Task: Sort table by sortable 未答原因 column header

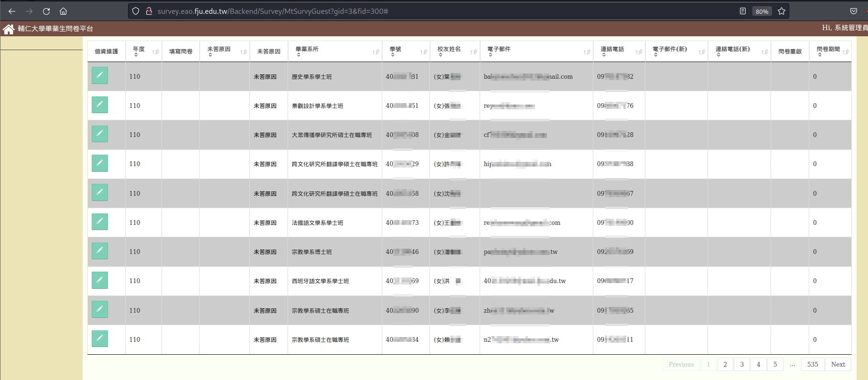Action: [x=225, y=51]
